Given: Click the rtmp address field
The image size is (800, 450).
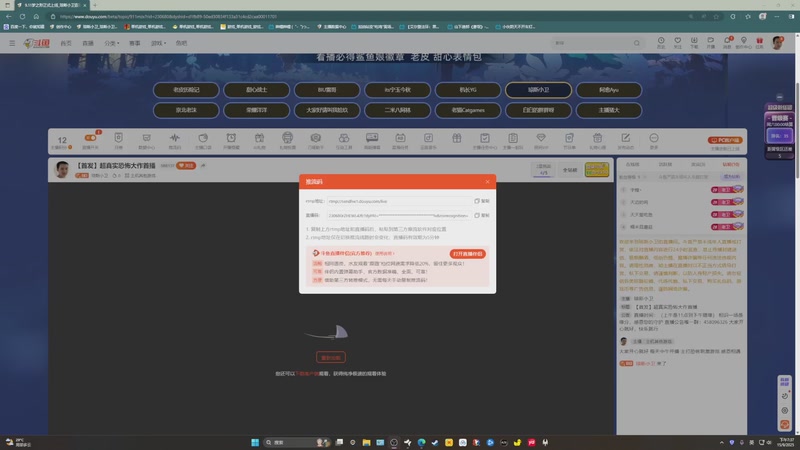Looking at the screenshot, I should 399,201.
